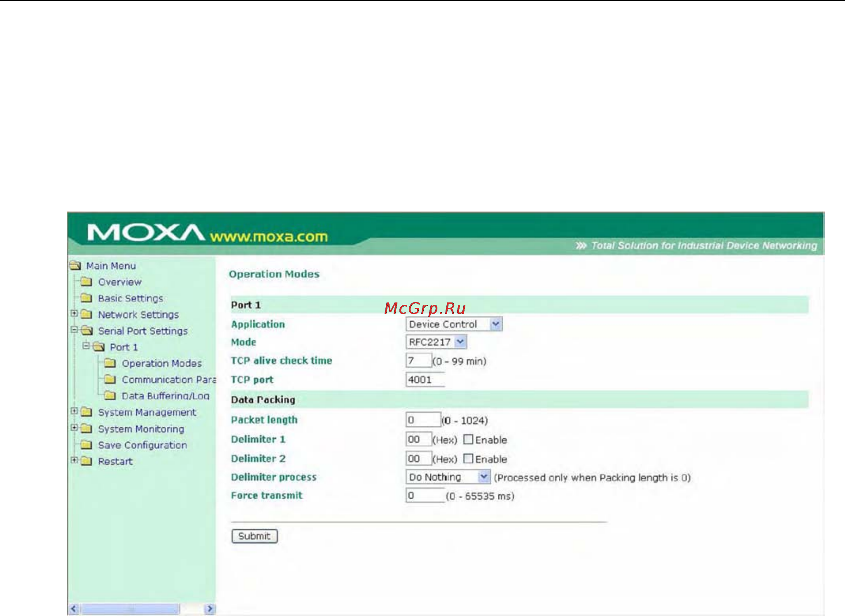Expand the Network Settings tree node
Screen dimensions: 845x616
point(74,314)
